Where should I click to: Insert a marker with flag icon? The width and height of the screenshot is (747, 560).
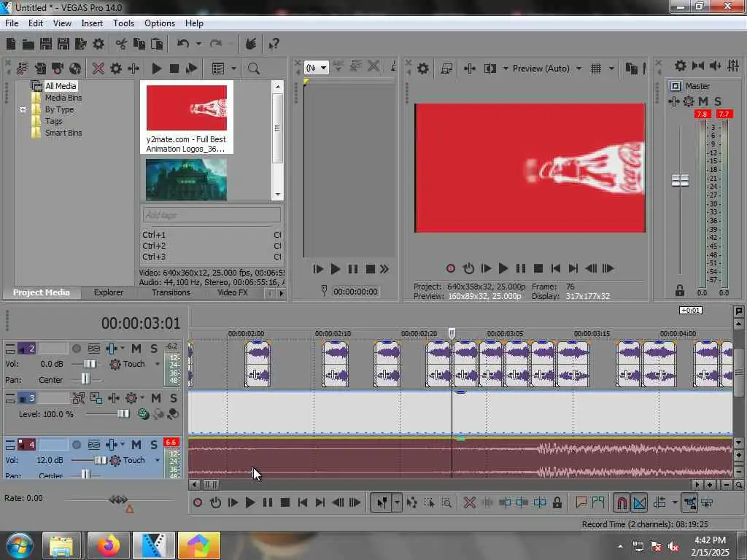581,502
